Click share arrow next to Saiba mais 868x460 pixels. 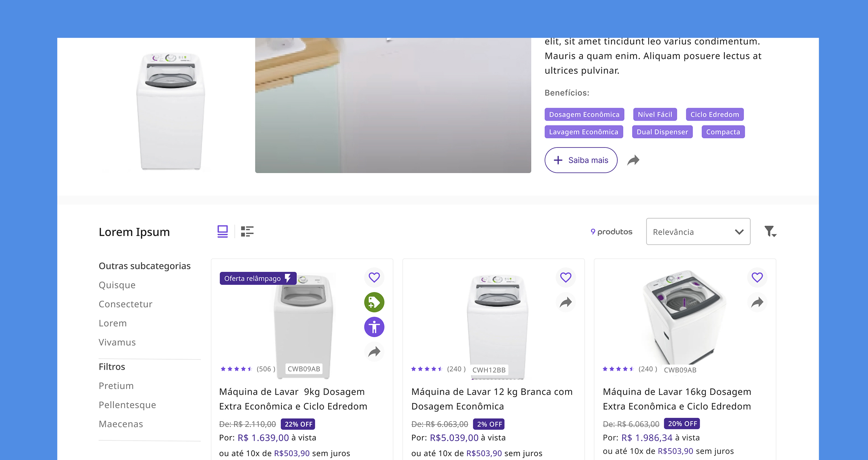pos(633,160)
